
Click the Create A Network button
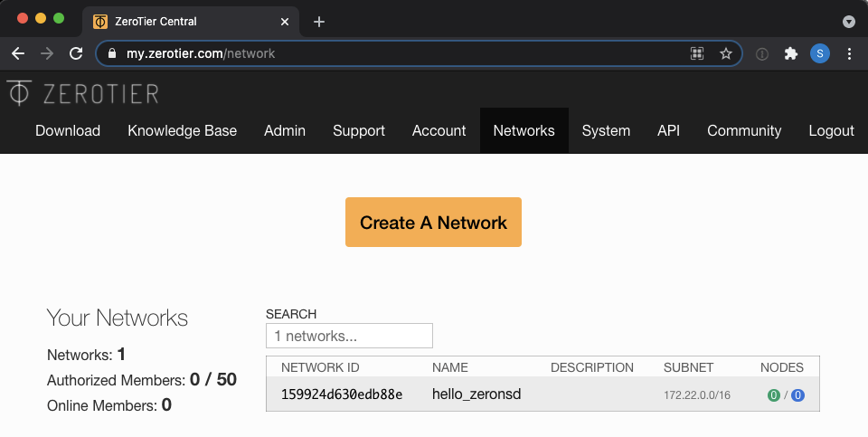(x=433, y=222)
